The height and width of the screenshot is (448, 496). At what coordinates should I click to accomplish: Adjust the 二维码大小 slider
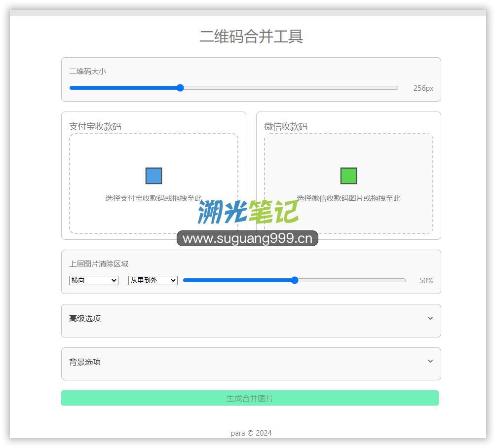234,88
